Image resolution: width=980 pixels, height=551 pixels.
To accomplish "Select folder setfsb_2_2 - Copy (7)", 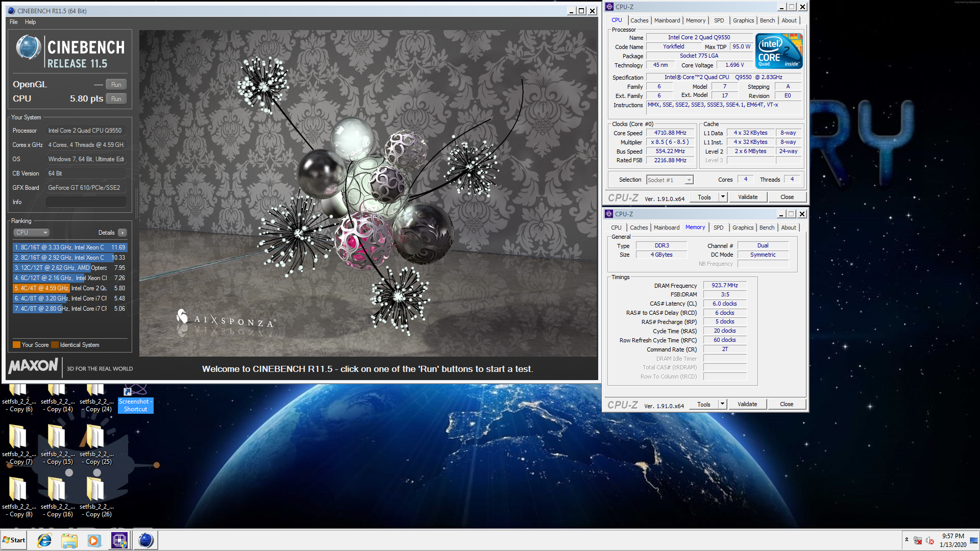I will [x=19, y=444].
